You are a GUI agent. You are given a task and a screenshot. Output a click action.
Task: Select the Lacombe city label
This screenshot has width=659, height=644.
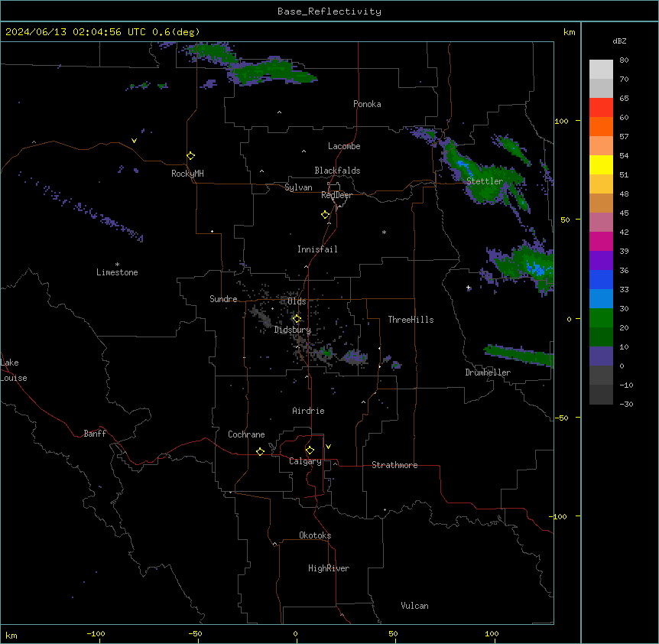(x=344, y=146)
